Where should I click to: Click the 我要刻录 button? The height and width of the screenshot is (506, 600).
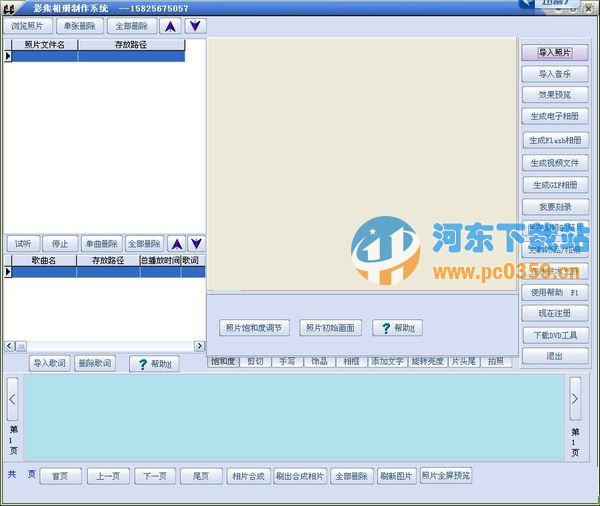click(x=556, y=207)
